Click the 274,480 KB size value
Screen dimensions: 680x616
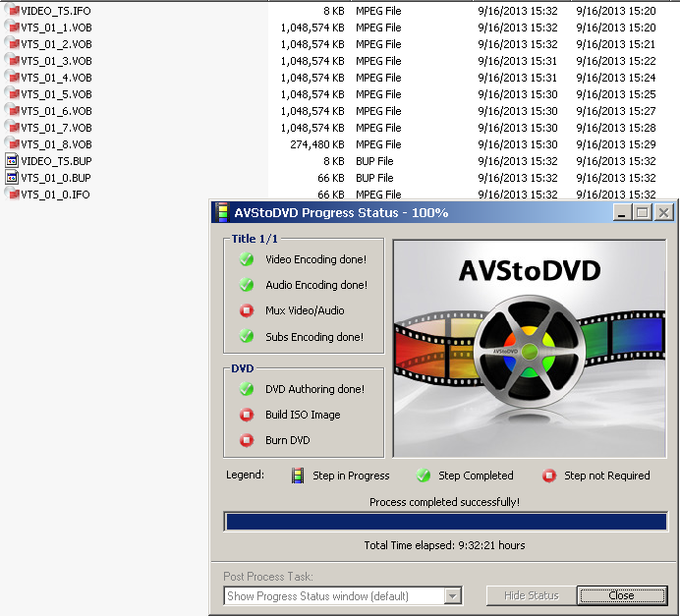coord(317,144)
